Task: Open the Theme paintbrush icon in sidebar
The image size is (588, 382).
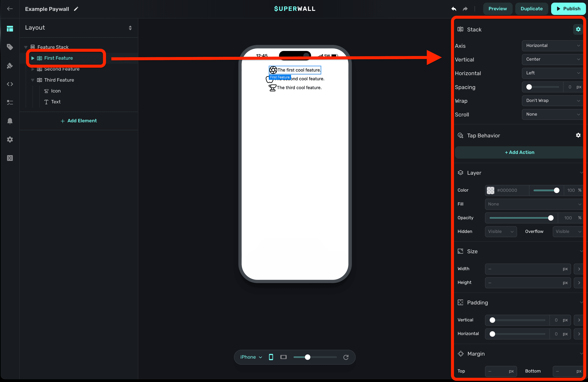Action: click(x=10, y=66)
